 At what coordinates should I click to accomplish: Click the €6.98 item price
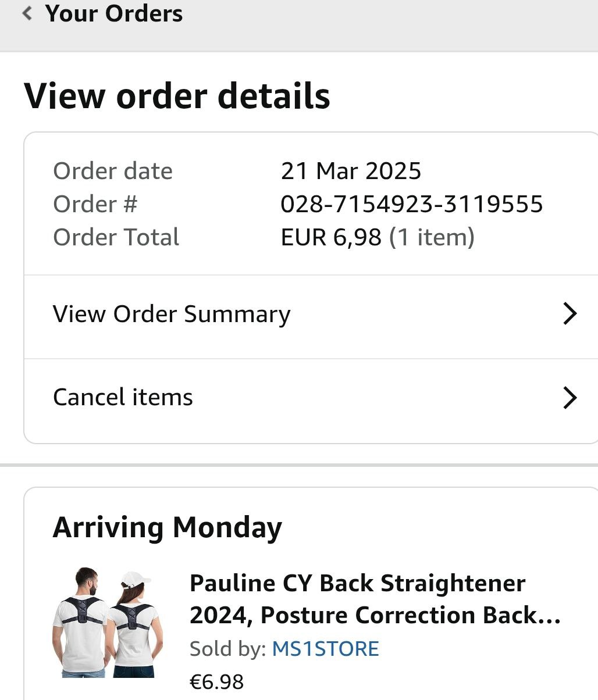pyautogui.click(x=216, y=681)
